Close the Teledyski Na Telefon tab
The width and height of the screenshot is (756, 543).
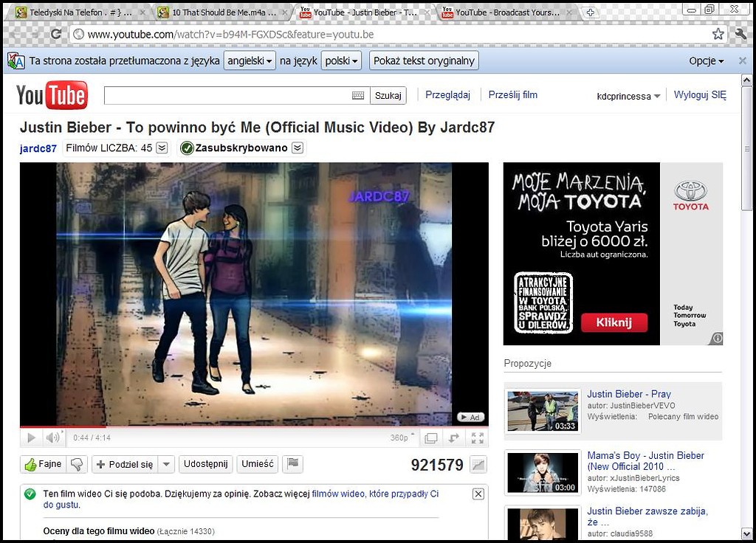pos(142,13)
